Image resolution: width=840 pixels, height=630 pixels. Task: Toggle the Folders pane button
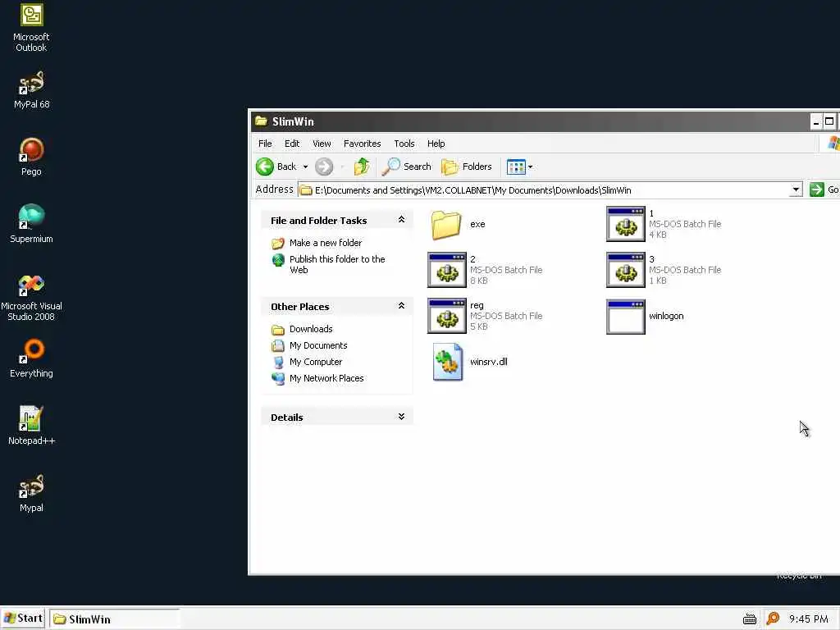pos(467,167)
